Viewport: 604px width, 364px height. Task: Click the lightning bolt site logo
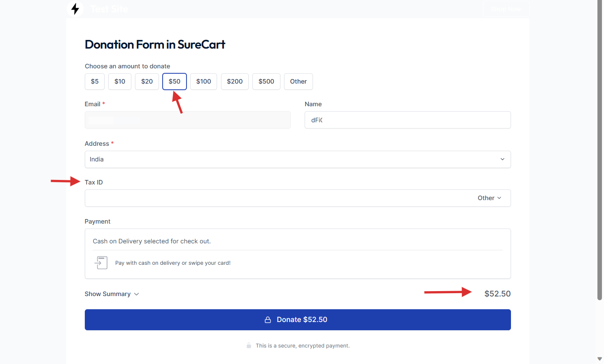click(x=75, y=9)
